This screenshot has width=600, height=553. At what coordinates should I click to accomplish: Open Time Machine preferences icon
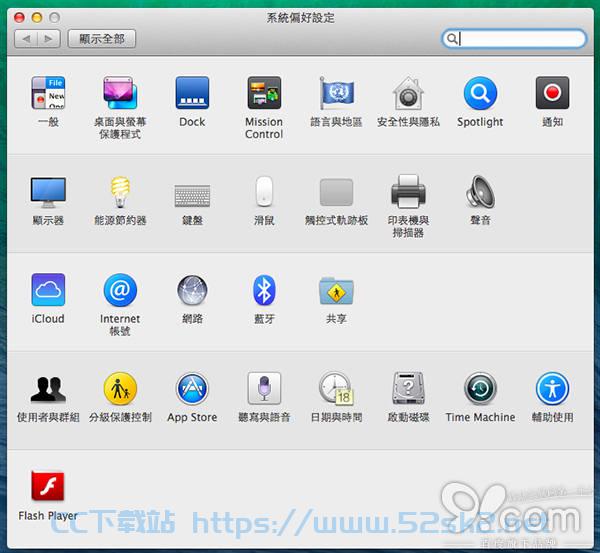[x=480, y=388]
